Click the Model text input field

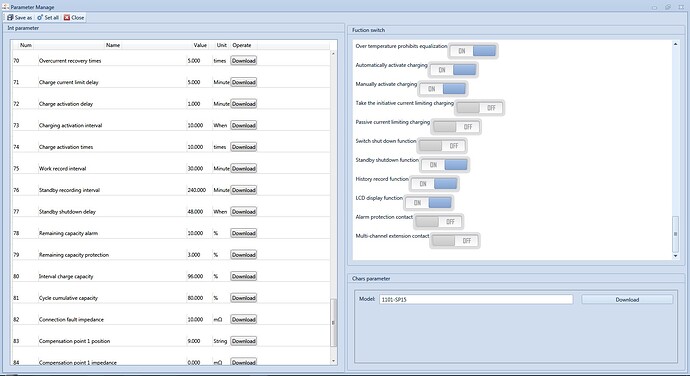pyautogui.click(x=476, y=299)
